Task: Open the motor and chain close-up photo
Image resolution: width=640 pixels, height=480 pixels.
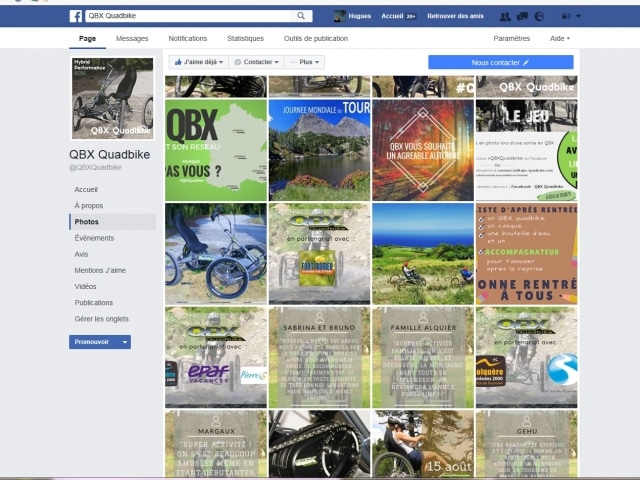Action: (x=320, y=444)
